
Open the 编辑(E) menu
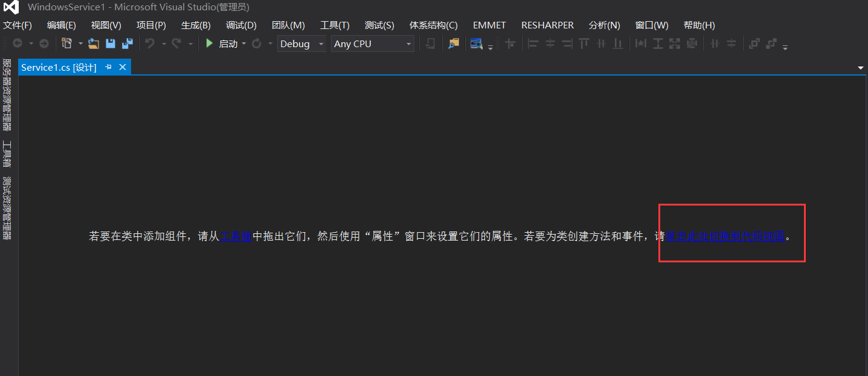tap(62, 25)
